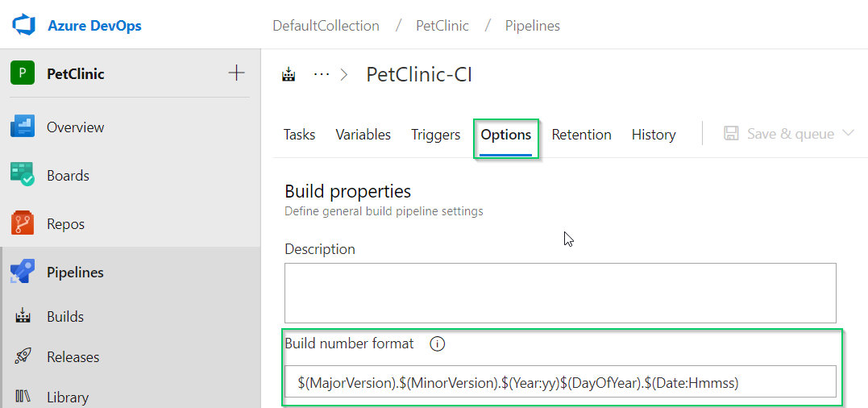Viewport: 868px width, 408px height.
Task: Click inside the Build number format field
Action: click(559, 382)
